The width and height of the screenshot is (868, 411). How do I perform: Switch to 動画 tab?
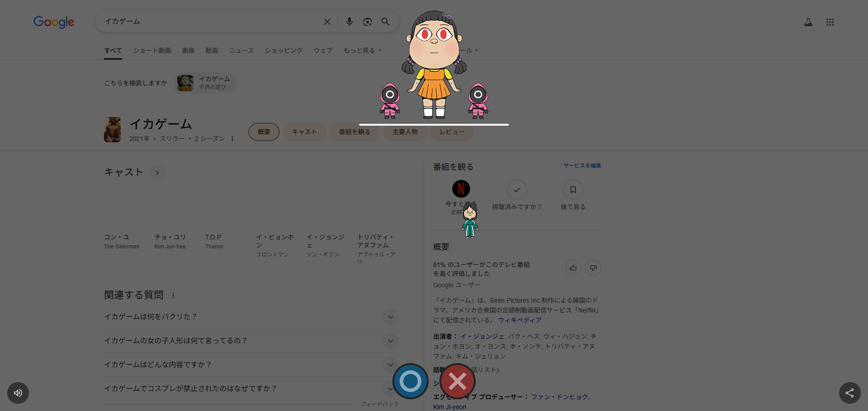click(x=212, y=51)
